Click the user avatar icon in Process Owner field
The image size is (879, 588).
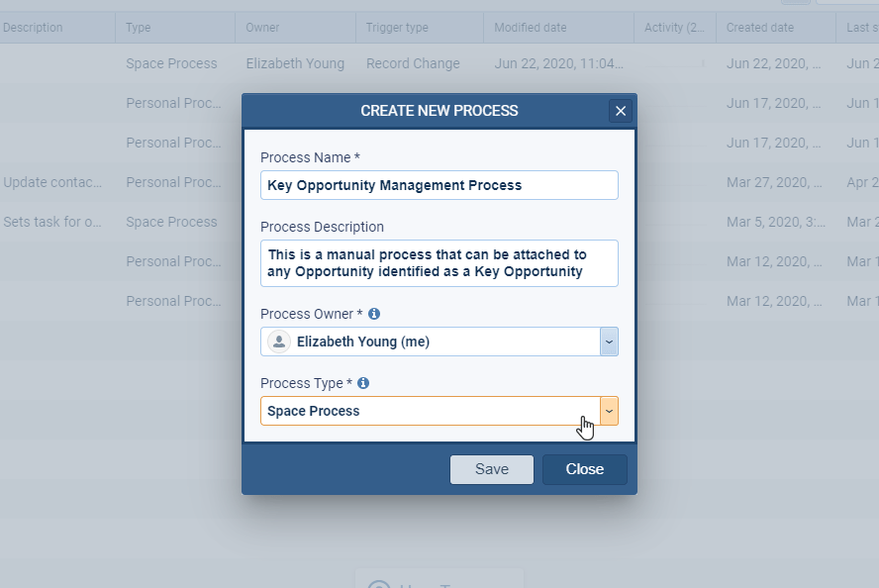tap(278, 341)
